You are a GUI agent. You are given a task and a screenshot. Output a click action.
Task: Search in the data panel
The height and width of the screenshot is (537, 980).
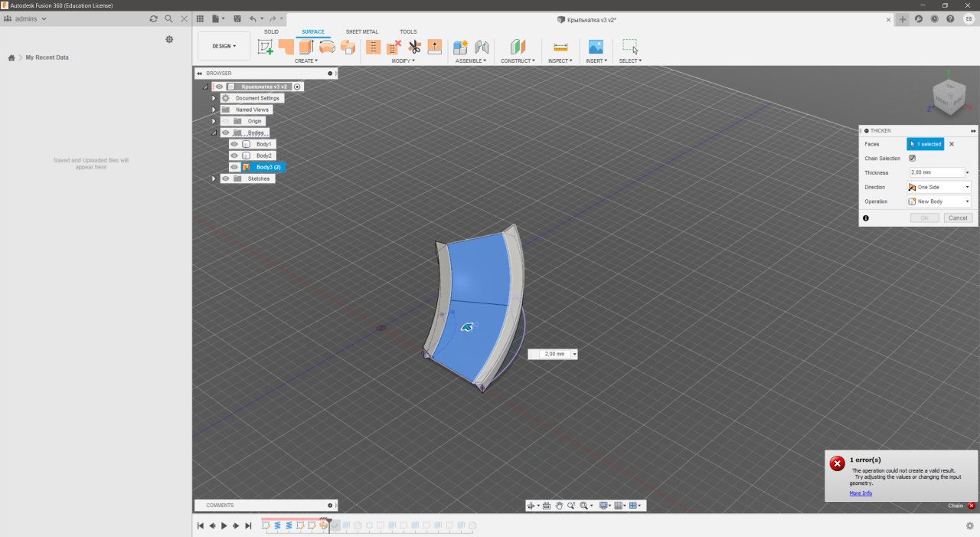pyautogui.click(x=168, y=18)
